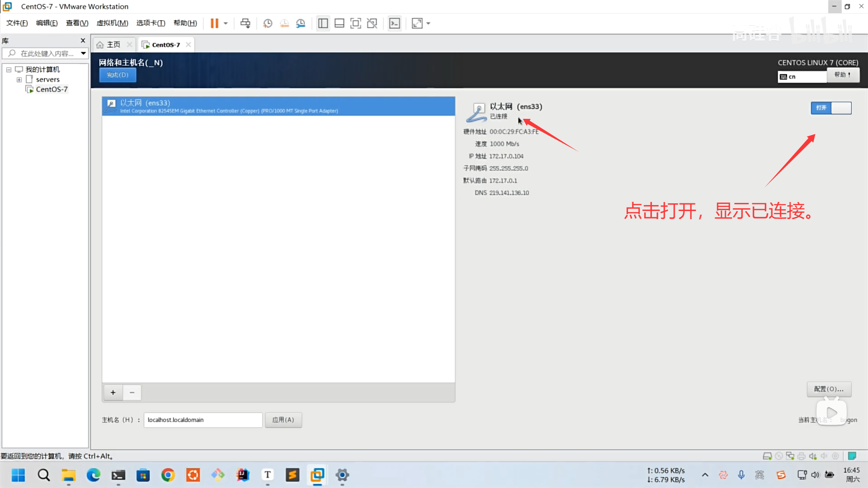This screenshot has width=868, height=488.
Task: Click the 配置(O)... configure button
Action: (x=829, y=389)
